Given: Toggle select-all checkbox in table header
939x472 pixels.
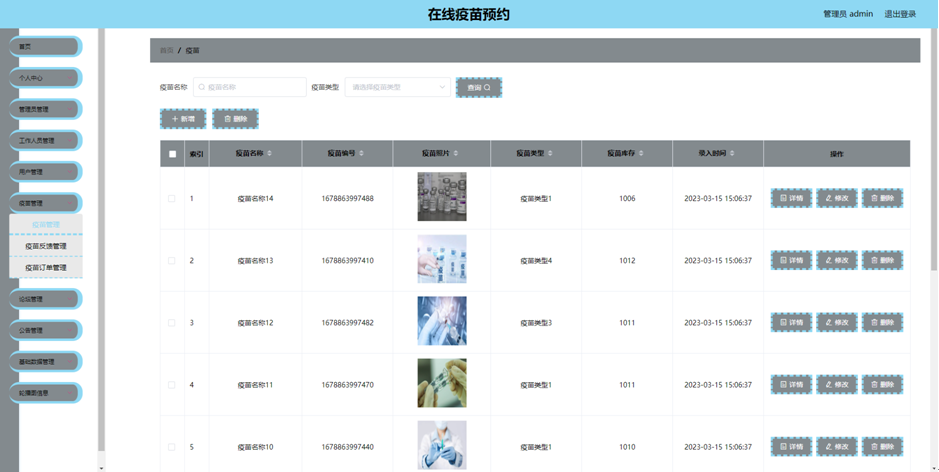Looking at the screenshot, I should [x=172, y=154].
